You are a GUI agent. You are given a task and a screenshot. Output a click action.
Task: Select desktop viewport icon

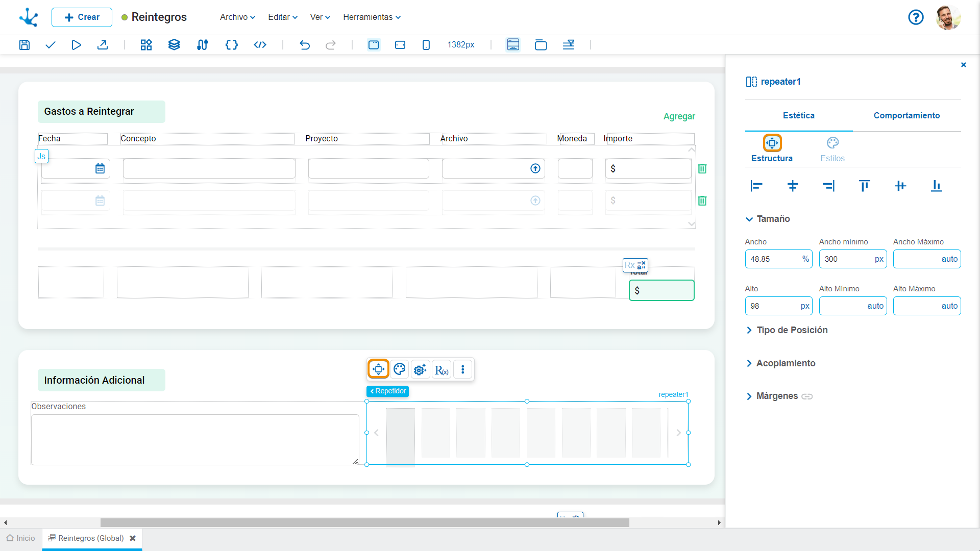coord(374,45)
